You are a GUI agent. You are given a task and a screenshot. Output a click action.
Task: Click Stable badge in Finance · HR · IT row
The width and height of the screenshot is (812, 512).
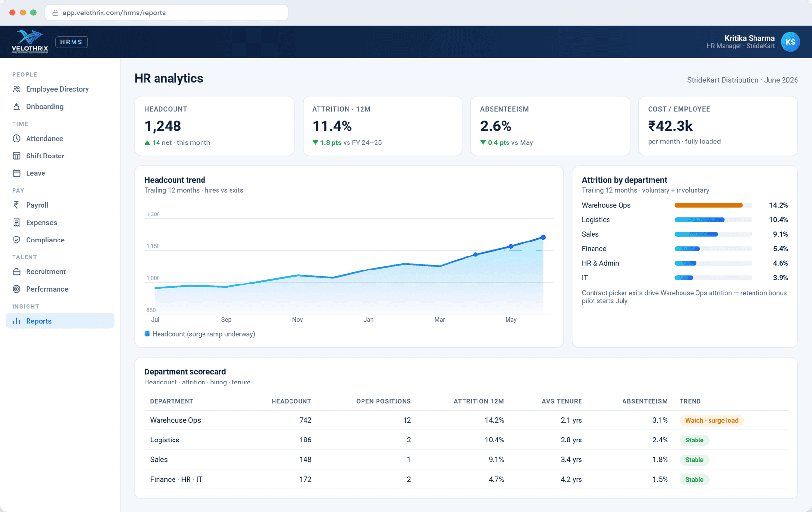694,480
